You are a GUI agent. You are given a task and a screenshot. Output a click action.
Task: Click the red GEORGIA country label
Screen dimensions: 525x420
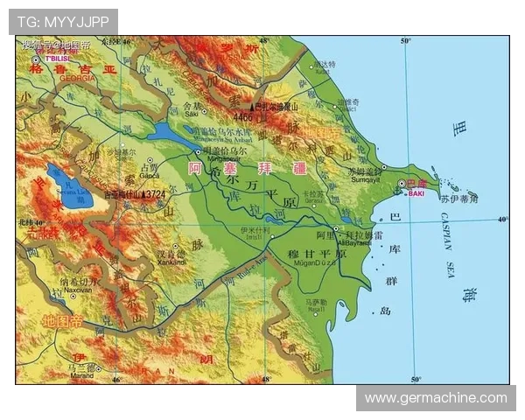75,78
